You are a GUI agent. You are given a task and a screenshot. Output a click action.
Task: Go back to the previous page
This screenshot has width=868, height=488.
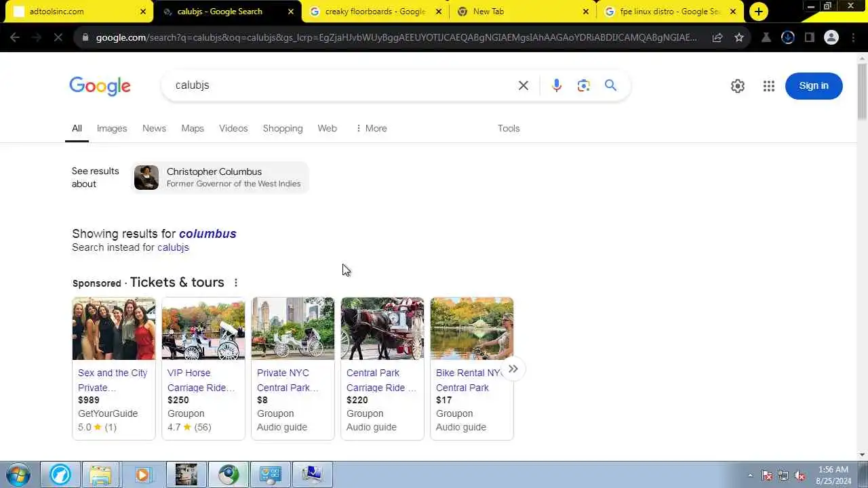click(x=15, y=38)
